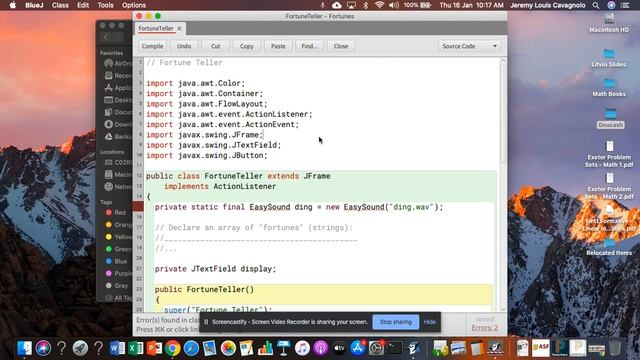Hide the Screencastify sharing bar
Viewport: 640px width, 360px height.
click(429, 322)
